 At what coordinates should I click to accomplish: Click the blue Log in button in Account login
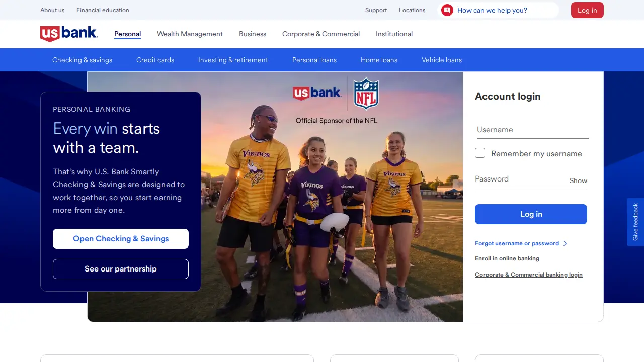pos(531,214)
